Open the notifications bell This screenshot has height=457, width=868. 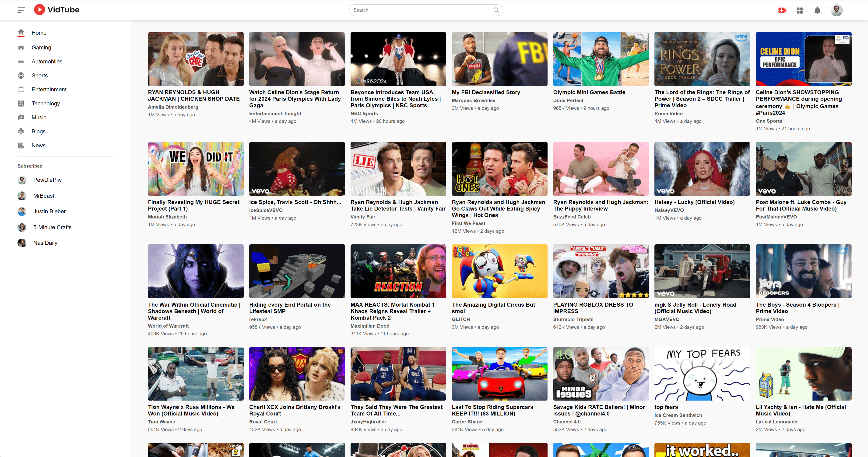pos(817,10)
